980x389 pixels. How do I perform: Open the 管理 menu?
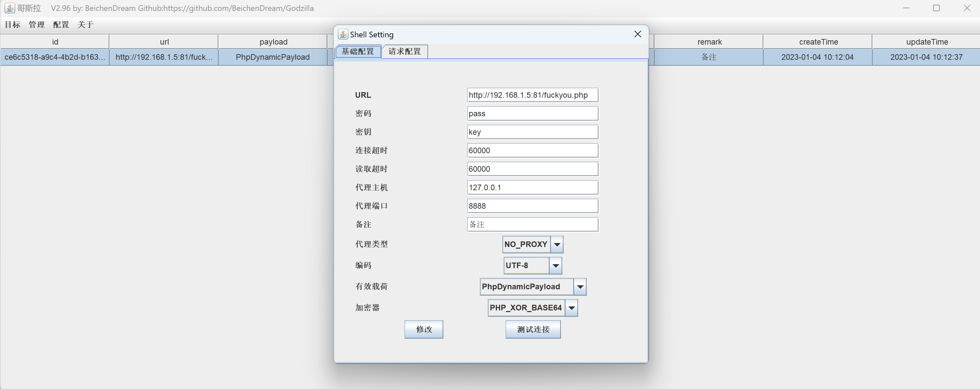coord(37,25)
